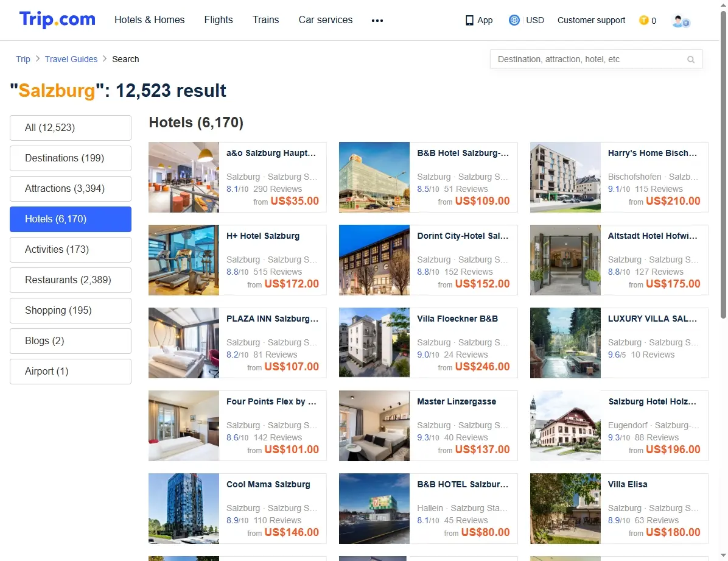Select Activities (173) filter
The image size is (728, 561).
(71, 250)
